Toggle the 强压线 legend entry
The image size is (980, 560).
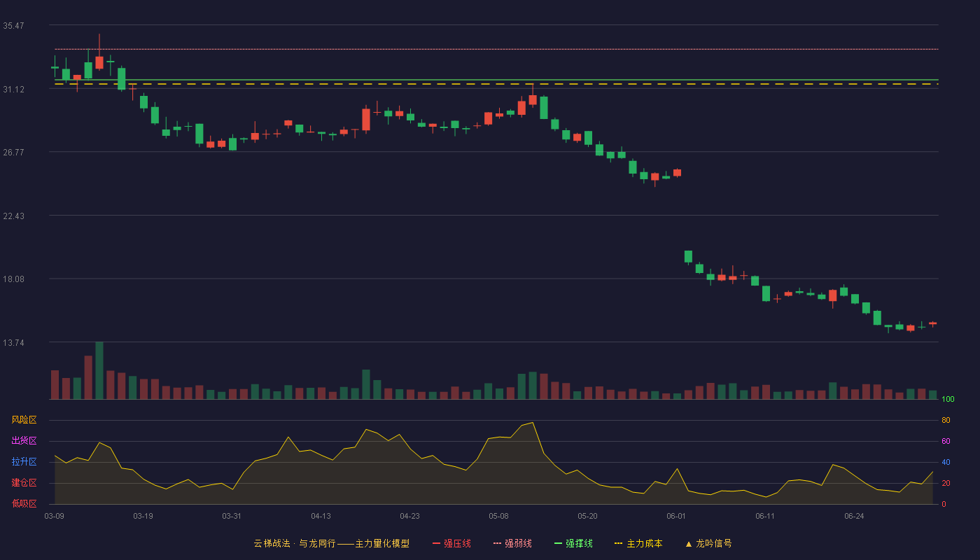pos(451,543)
